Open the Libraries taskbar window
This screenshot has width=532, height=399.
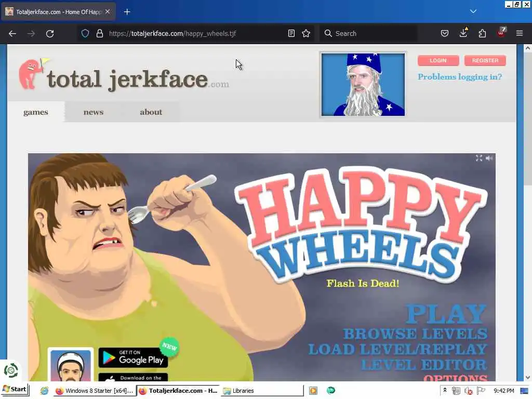[262, 391]
